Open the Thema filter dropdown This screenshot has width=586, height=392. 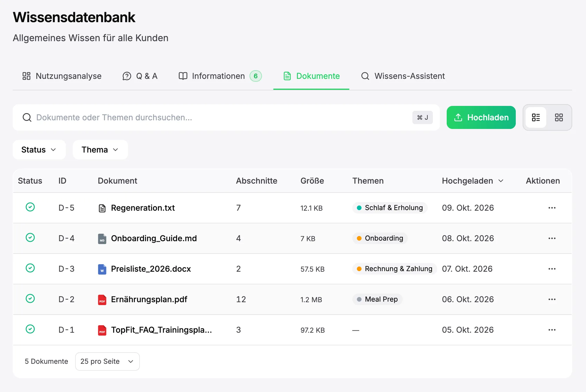pyautogui.click(x=100, y=150)
